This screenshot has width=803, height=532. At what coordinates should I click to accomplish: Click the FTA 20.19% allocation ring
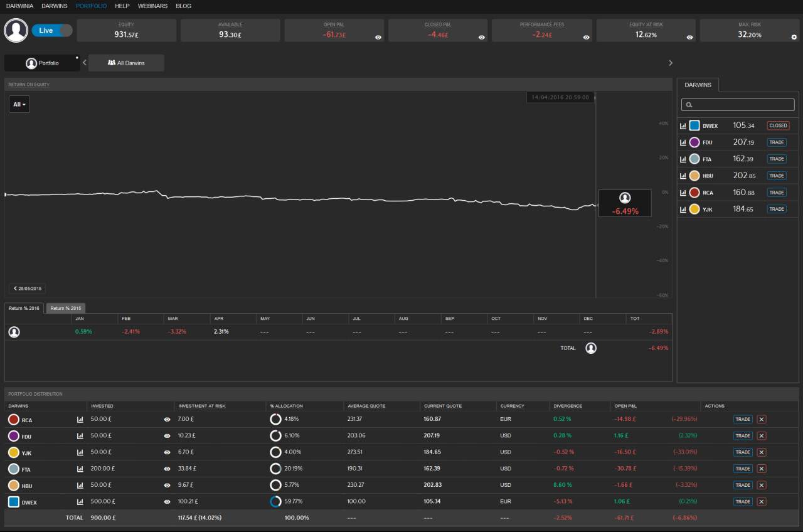pyautogui.click(x=275, y=468)
